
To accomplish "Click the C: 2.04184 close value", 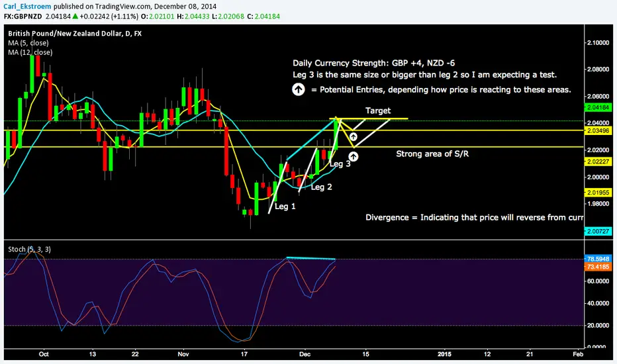I will (x=263, y=17).
